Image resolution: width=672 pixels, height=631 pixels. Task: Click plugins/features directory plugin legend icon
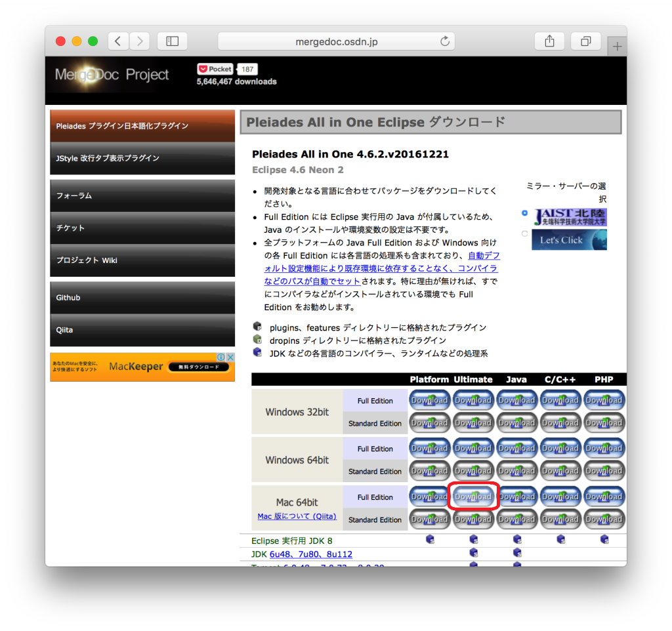[257, 327]
